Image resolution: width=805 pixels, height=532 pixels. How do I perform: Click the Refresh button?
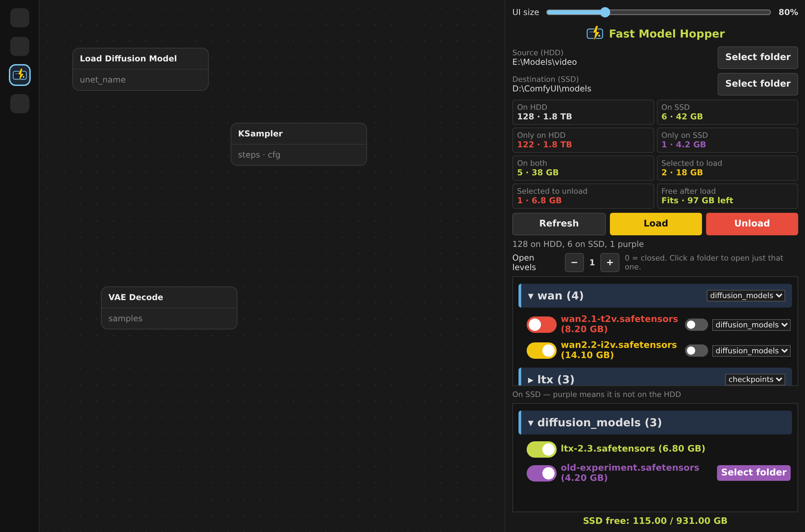[x=559, y=224]
